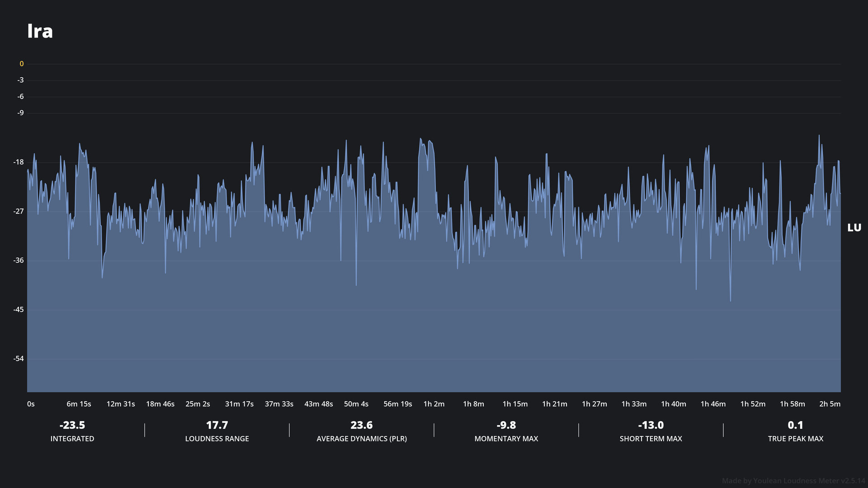Select the -13.0 short term max value
The height and width of the screenshot is (488, 868).
[651, 425]
